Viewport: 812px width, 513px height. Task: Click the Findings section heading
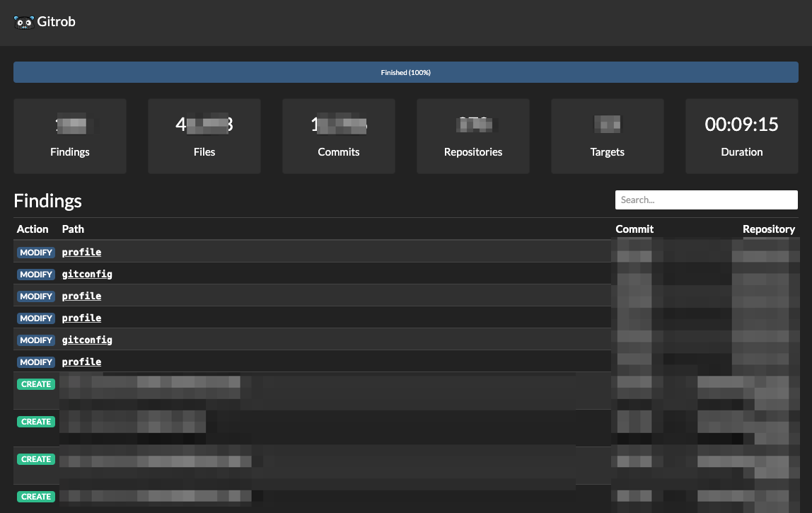[x=47, y=201]
